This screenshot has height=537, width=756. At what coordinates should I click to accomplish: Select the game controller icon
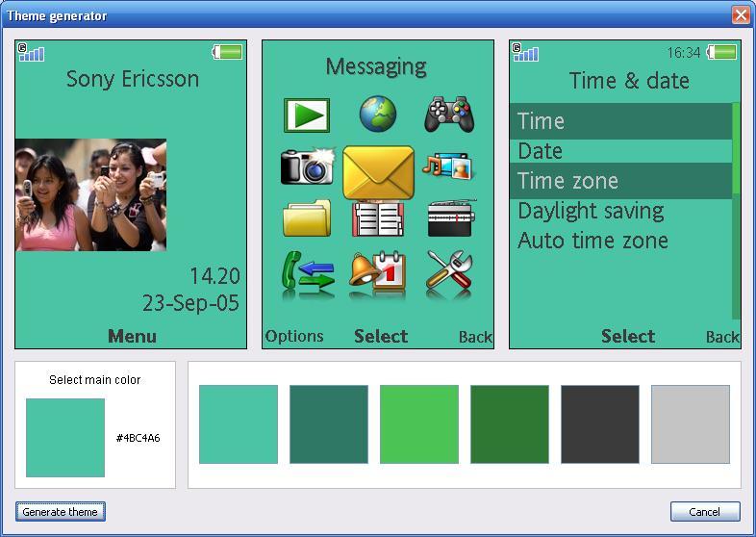tap(449, 115)
